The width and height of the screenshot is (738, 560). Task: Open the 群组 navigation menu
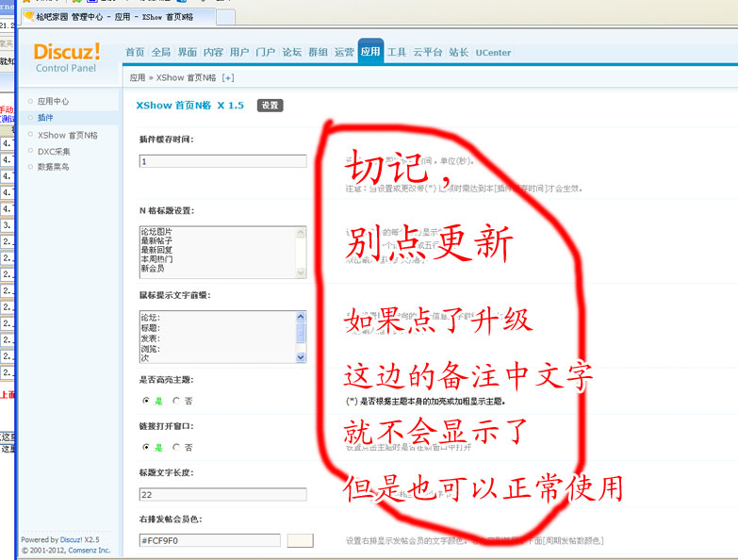pyautogui.click(x=319, y=52)
